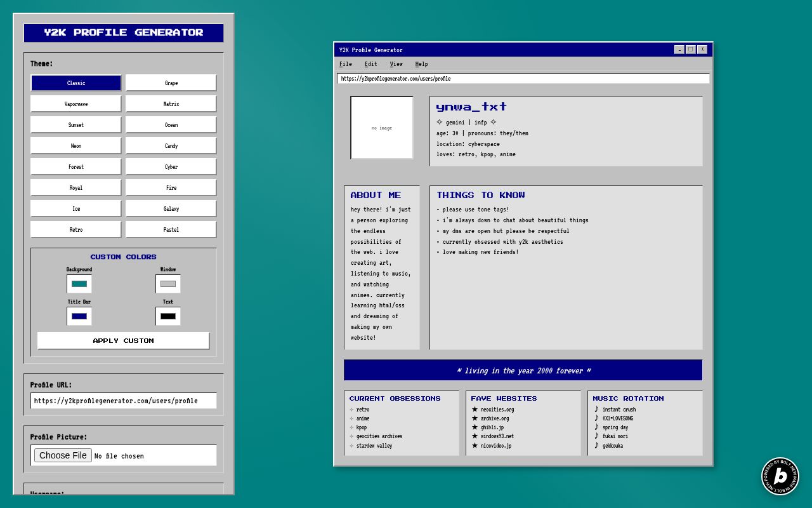Activate the Neon theme

tap(76, 146)
